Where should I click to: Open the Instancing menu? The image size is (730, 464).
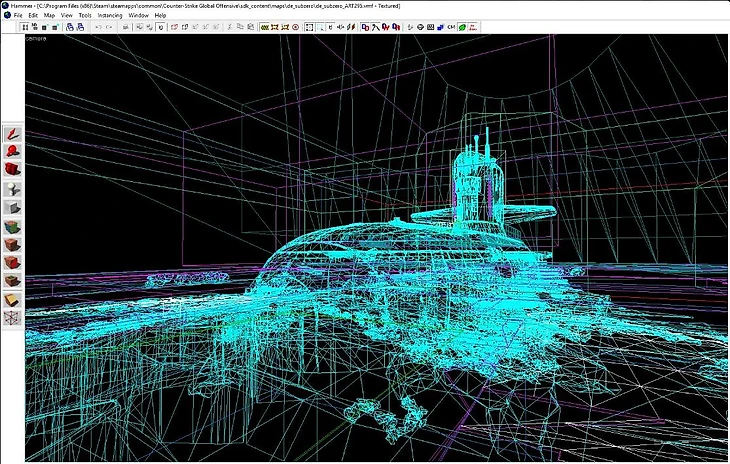(110, 16)
